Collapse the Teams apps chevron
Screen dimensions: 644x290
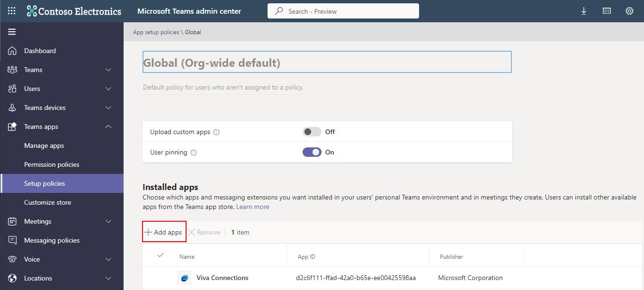(108, 127)
